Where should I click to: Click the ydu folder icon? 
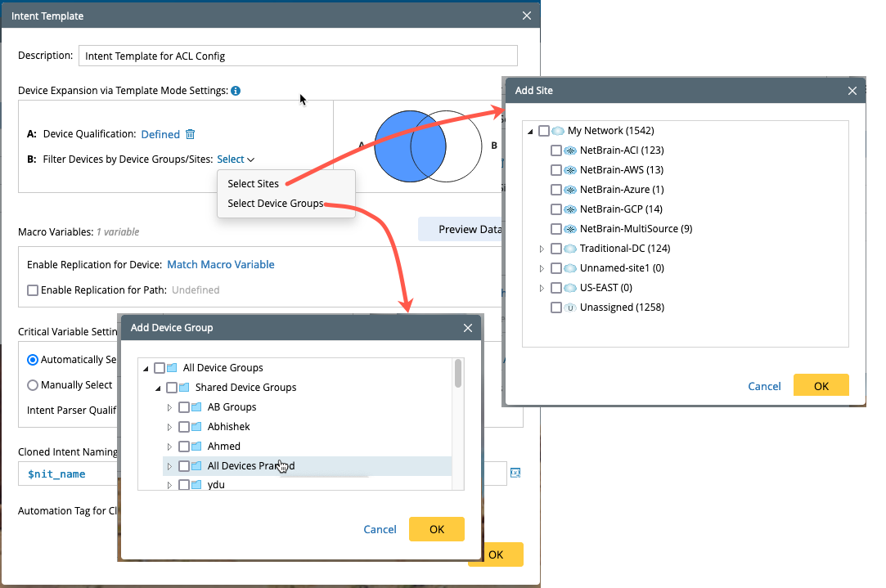pos(196,485)
